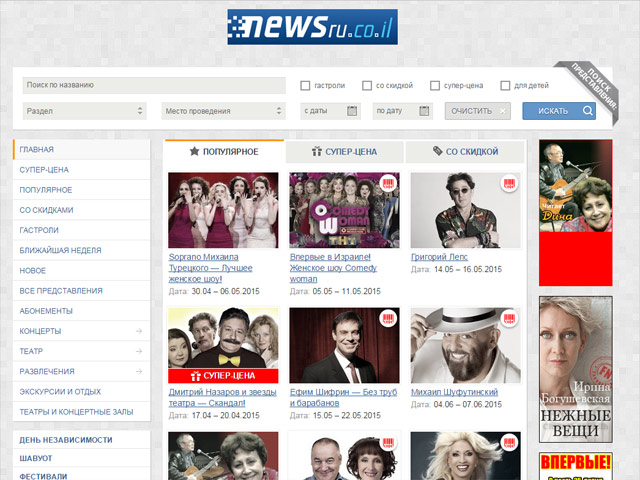Open СУПЕР-ЦЕНА in sidebar menu
Viewport: 640px width, 480px height.
click(x=82, y=170)
